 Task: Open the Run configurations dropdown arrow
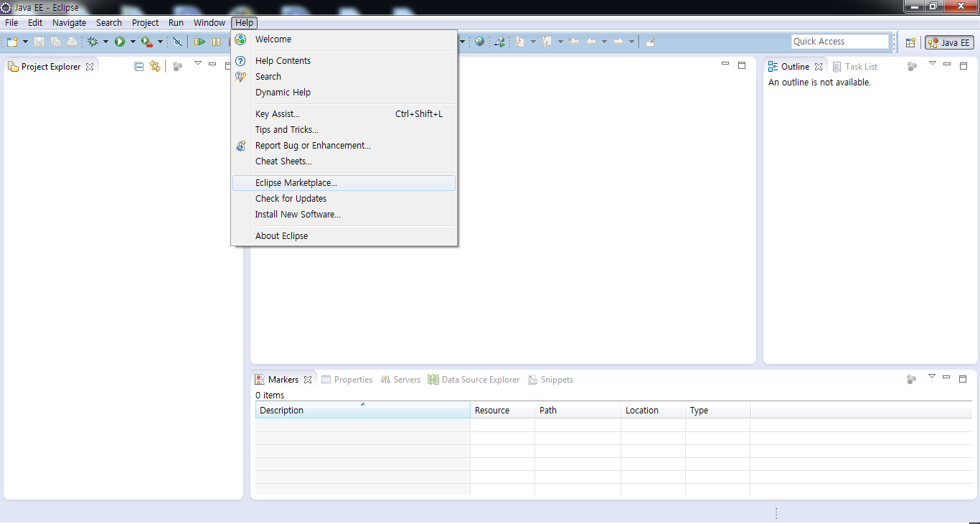133,42
